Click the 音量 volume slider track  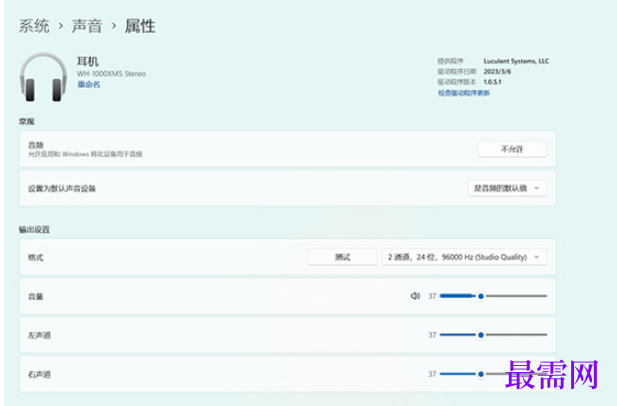click(493, 296)
